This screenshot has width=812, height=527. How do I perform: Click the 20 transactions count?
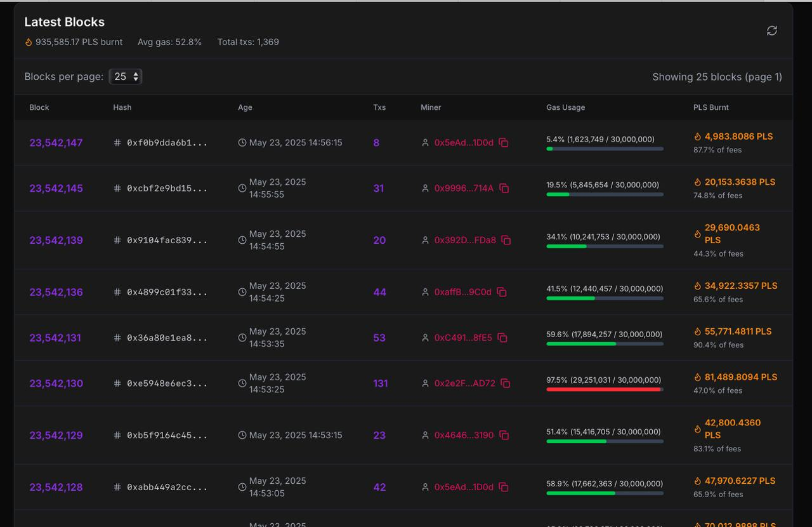[x=379, y=241]
